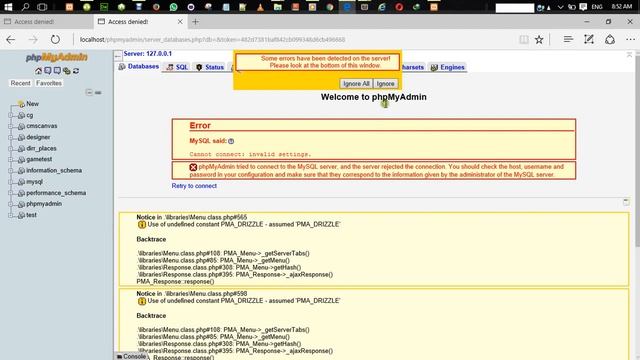Click the MySQL said help icon
This screenshot has width=640, height=360.
(x=231, y=141)
